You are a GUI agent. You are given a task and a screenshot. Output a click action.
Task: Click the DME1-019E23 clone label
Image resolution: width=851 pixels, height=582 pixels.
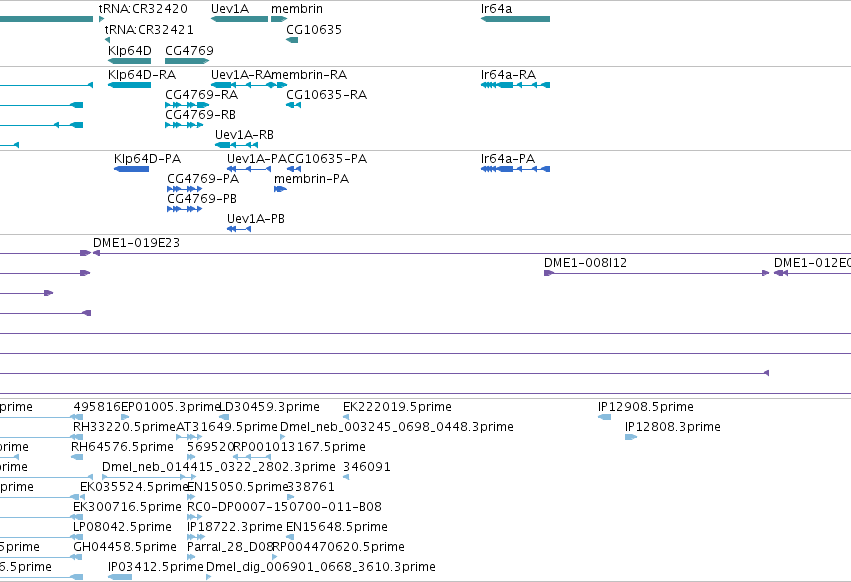point(136,243)
